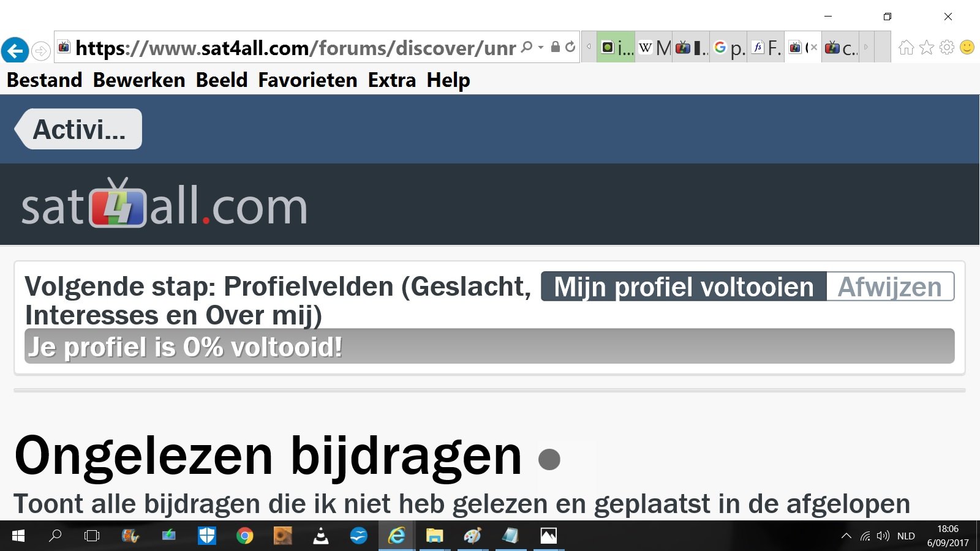Click the Internet Explorer taskbar icon
This screenshot has width=980, height=551.
[396, 536]
